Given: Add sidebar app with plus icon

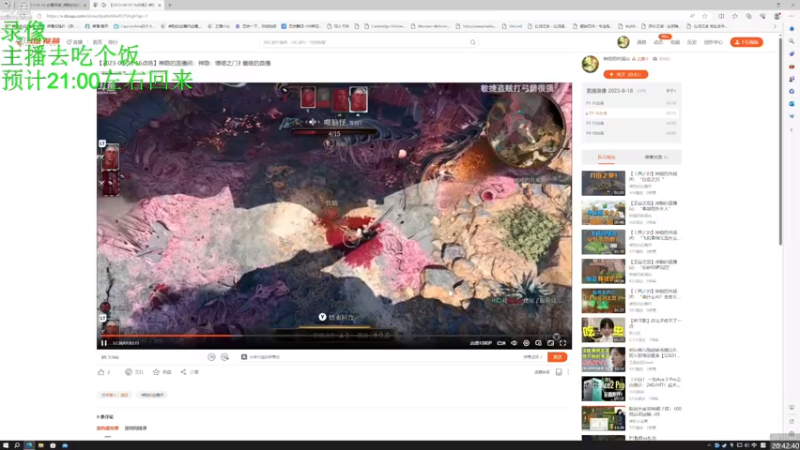Looking at the screenshot, I should click(x=791, y=130).
